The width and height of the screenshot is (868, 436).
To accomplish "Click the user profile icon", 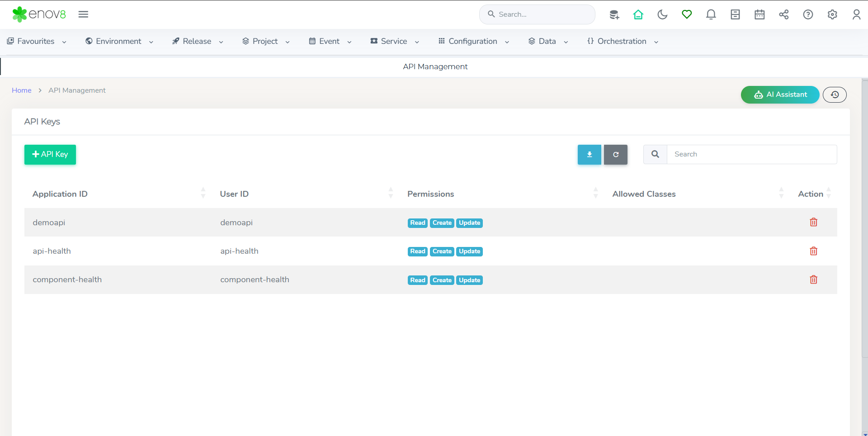I will (856, 14).
